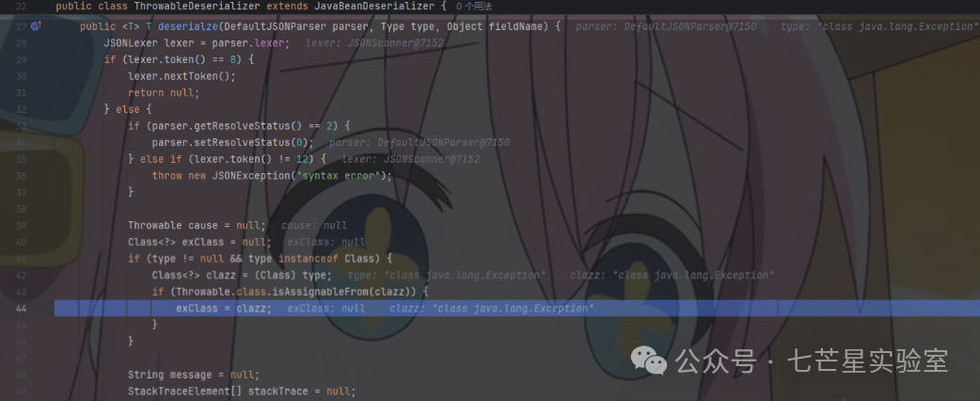980x401 pixels.
Task: Click line number 28 in the gutter
Action: 22,43
